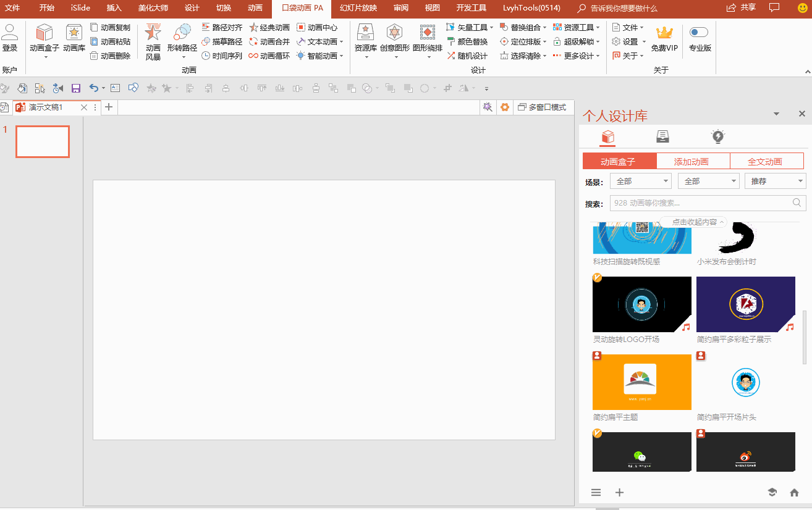Click the 免费VIP crown icon
812x510 pixels.
click(x=664, y=33)
